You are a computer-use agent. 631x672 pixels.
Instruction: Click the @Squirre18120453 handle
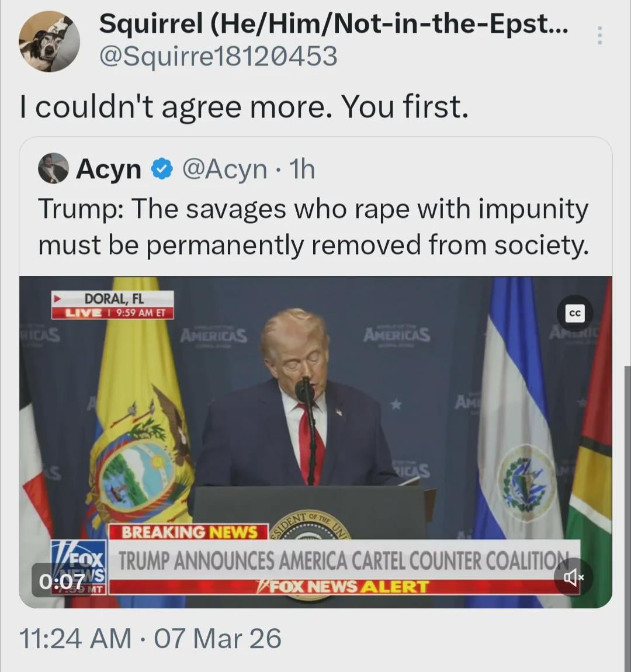pyautogui.click(x=218, y=56)
